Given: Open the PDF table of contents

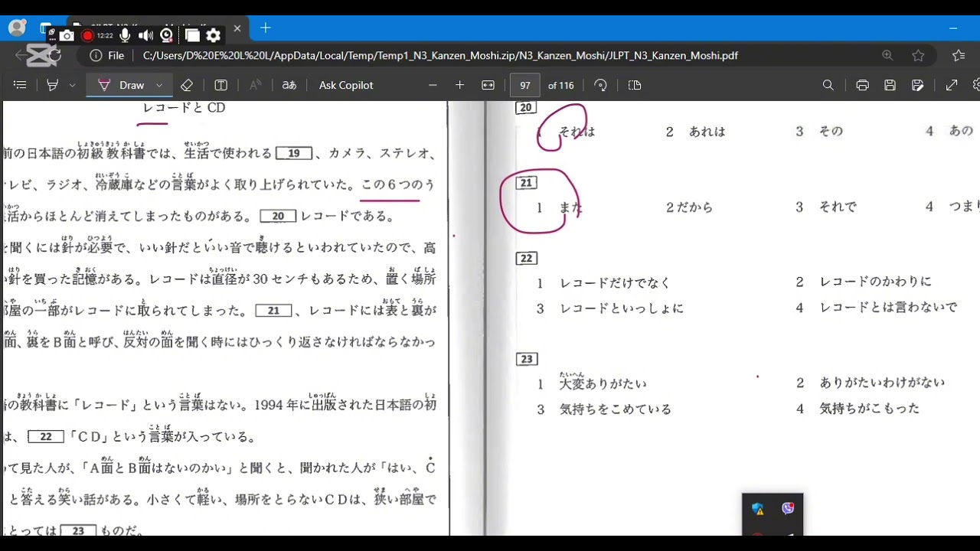Looking at the screenshot, I should [20, 85].
